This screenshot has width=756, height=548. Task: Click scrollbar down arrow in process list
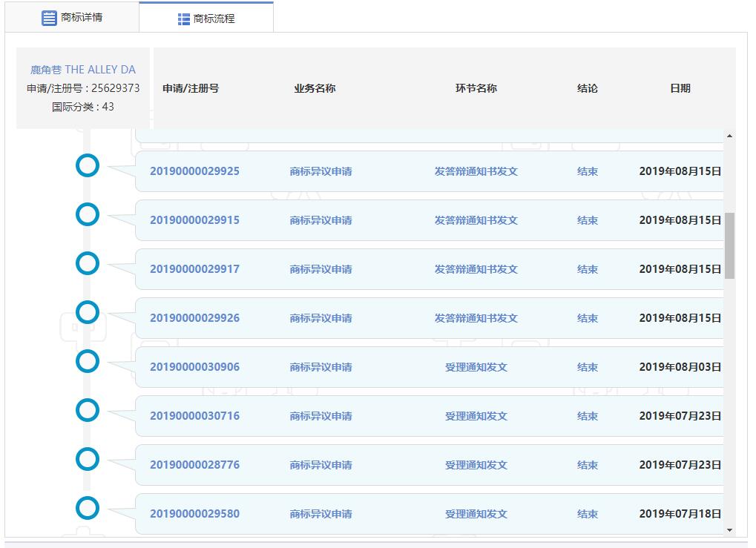click(729, 529)
